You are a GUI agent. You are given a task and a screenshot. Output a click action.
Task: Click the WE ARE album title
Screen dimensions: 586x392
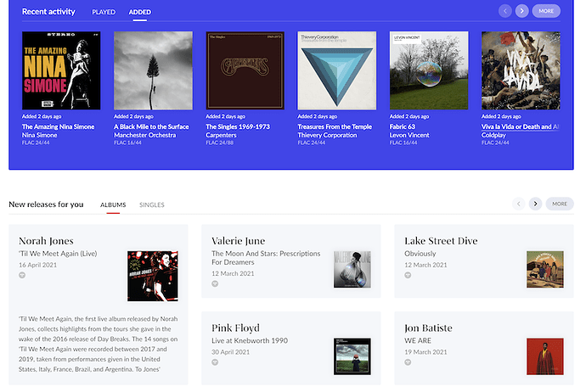point(418,340)
